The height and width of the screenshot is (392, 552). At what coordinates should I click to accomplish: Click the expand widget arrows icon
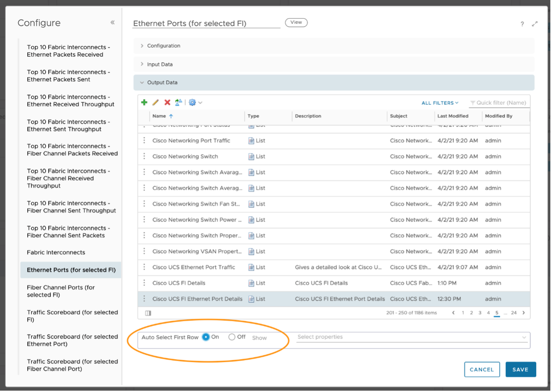(x=535, y=24)
